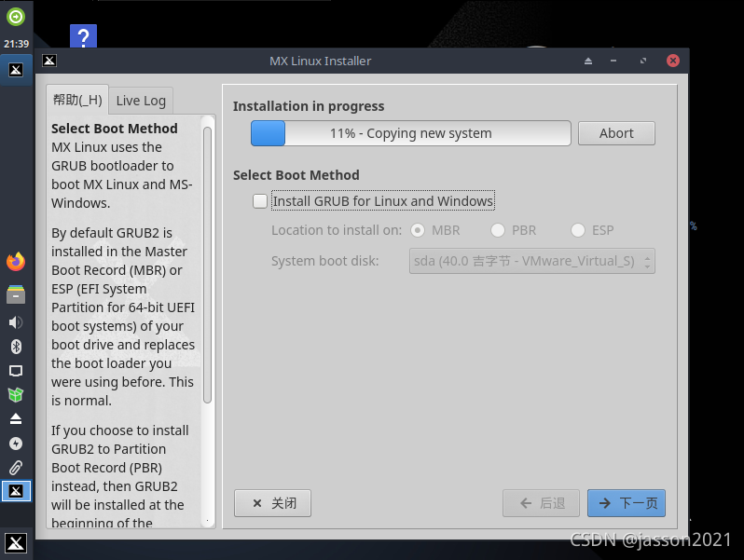The width and height of the screenshot is (744, 560).
Task: Open the System boot disk dropdown
Action: point(532,261)
